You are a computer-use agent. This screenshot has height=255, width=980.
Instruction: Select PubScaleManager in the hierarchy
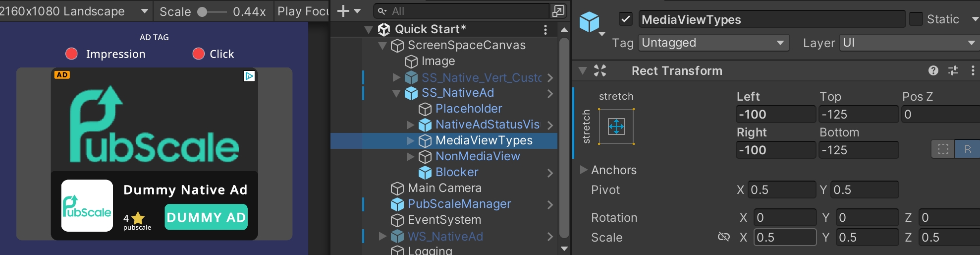click(x=459, y=204)
